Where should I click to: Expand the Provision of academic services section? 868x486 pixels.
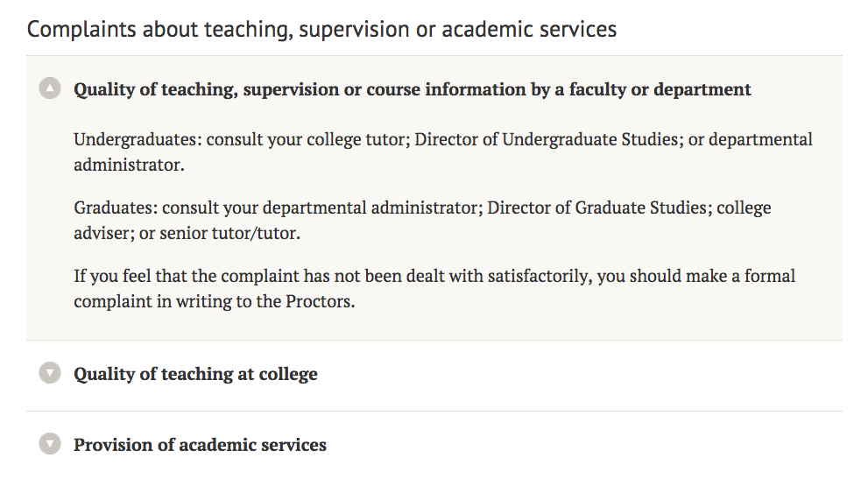coord(200,445)
